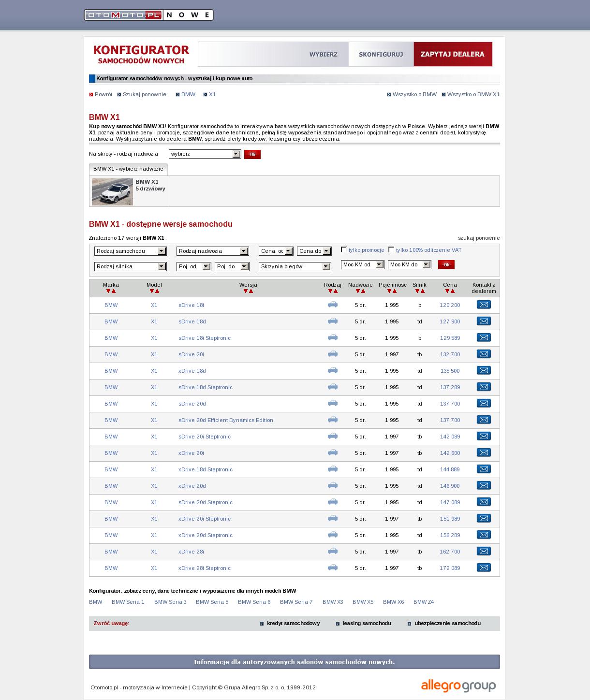
Task: Click envelope icon in sDrive 18i Steptronic row
Action: (484, 337)
